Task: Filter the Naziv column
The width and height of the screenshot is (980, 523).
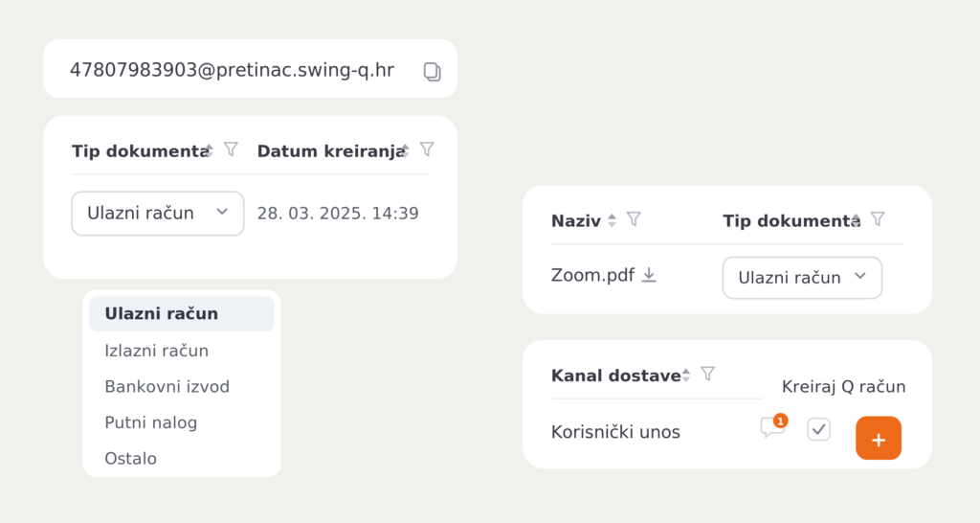Action: pyautogui.click(x=634, y=219)
